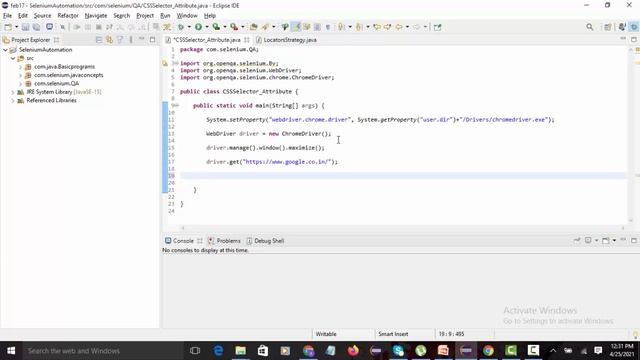The image size is (640, 360).
Task: Click the Debug bug icon in toolbar
Action: [181, 27]
